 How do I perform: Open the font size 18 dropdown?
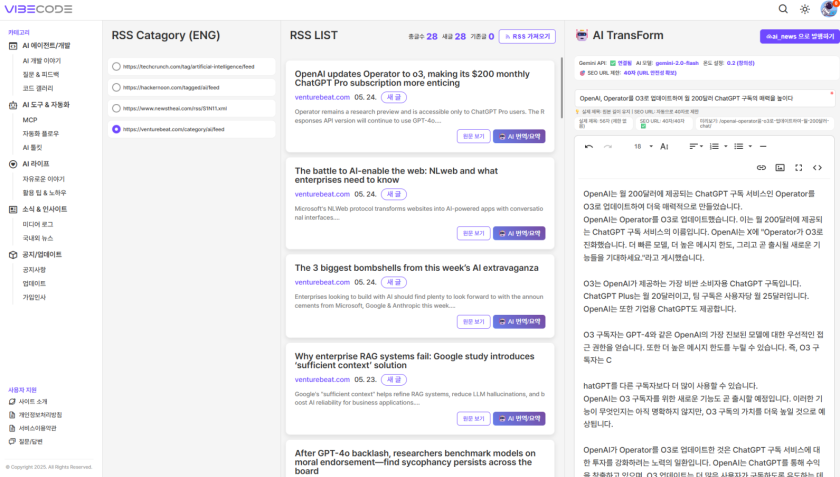(x=643, y=146)
